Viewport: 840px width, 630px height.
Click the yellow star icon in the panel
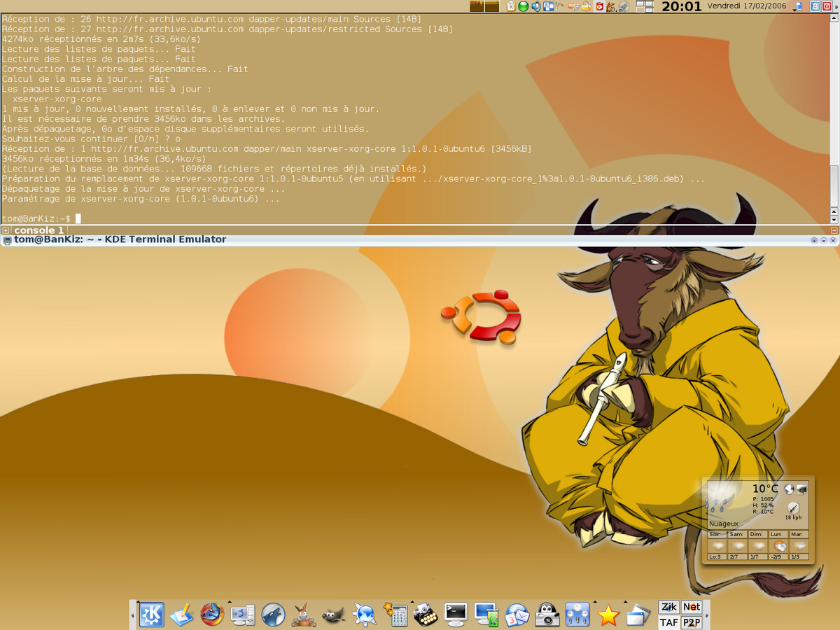coord(609,615)
